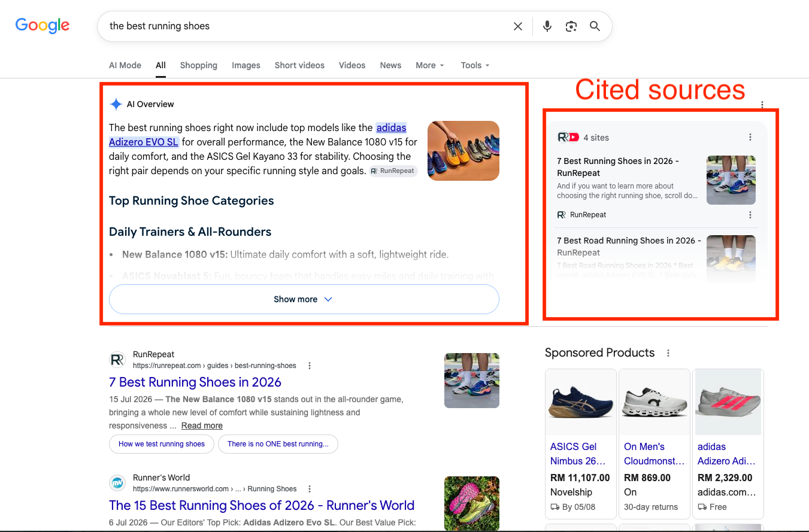Click the Runner's World favicon
Viewport: 809px width, 532px height.
tap(117, 483)
